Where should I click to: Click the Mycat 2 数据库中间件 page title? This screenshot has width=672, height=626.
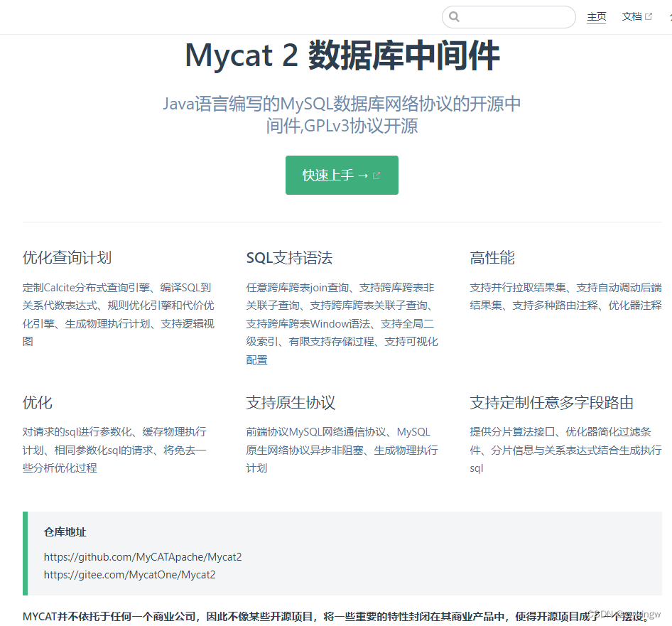click(342, 56)
